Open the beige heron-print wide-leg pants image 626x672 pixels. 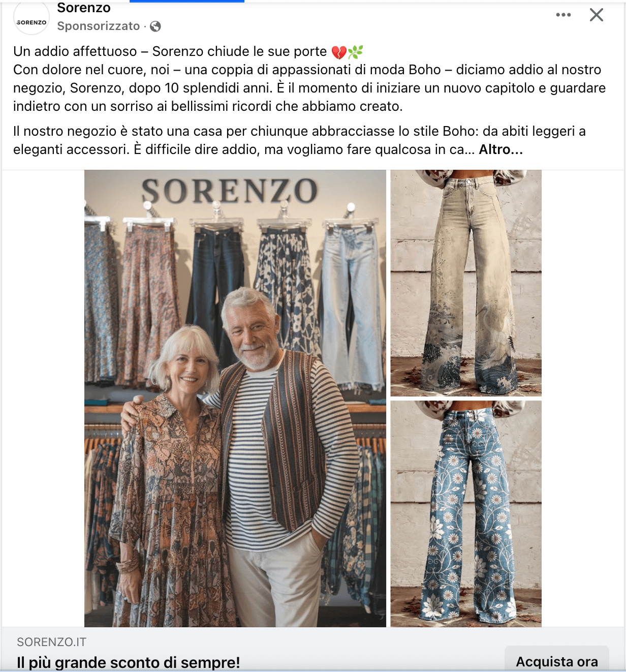point(466,283)
